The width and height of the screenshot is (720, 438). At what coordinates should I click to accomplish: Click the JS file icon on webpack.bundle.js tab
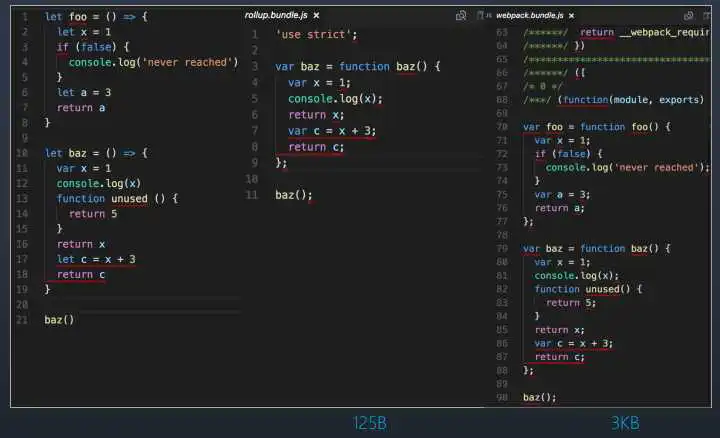coord(488,16)
